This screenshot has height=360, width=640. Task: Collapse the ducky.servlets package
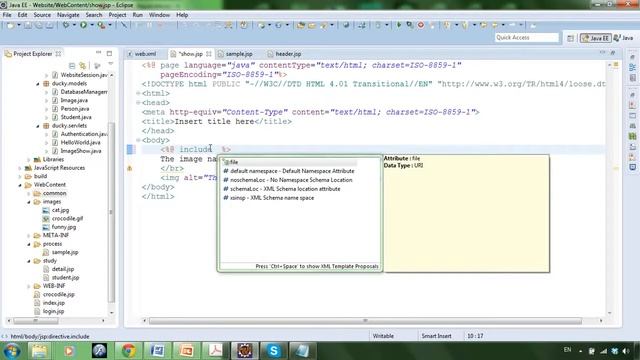click(x=38, y=126)
